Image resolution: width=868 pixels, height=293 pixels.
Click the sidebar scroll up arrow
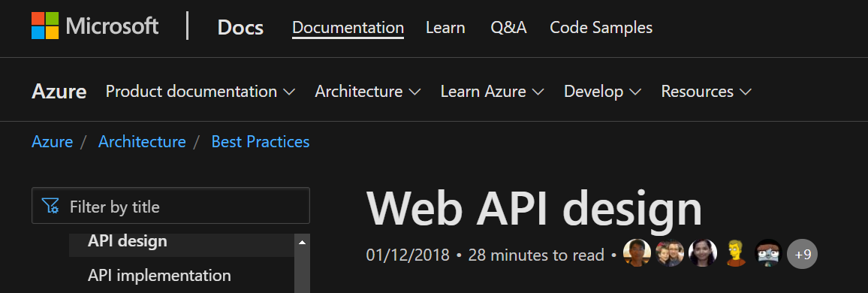coord(302,242)
